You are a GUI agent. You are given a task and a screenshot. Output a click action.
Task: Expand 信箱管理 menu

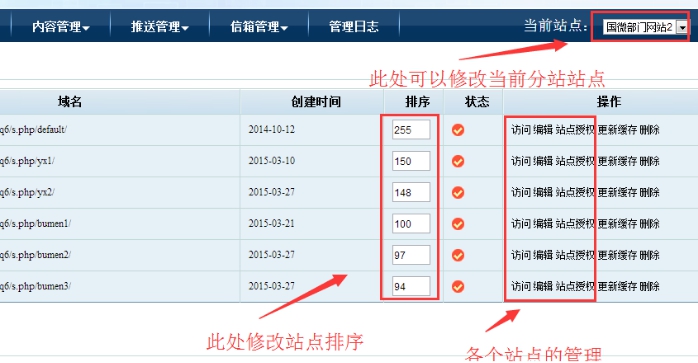259,27
